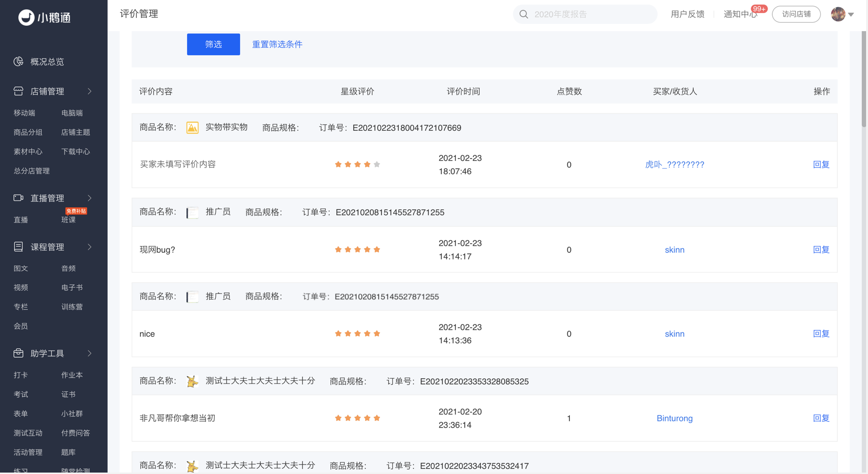868x474 pixels.
Task: Click star rating of 虎卟 review
Action: [357, 165]
